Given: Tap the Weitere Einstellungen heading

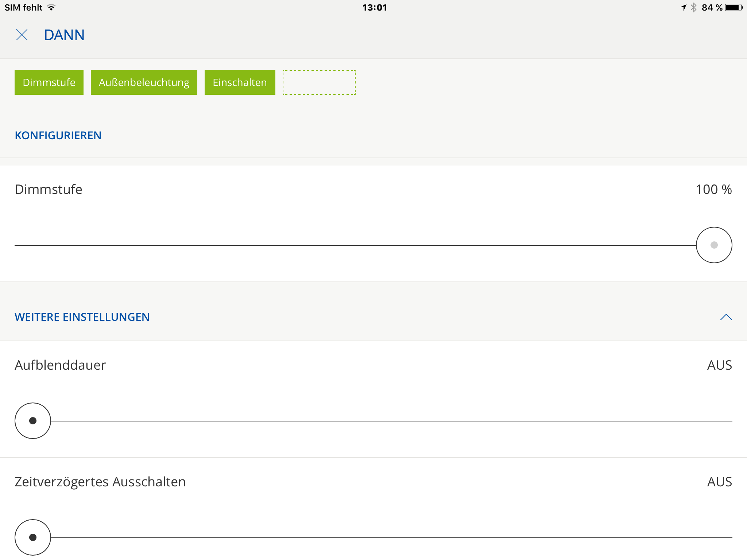Looking at the screenshot, I should (x=82, y=317).
